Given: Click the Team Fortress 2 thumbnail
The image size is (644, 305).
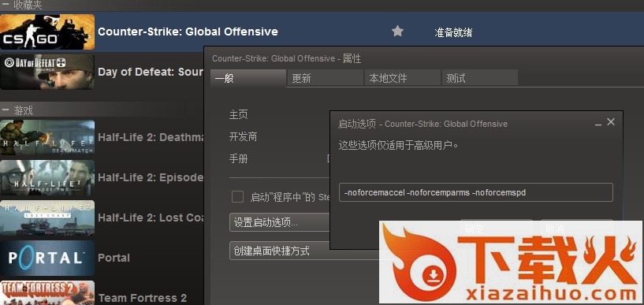Looking at the screenshot, I should [x=47, y=292].
